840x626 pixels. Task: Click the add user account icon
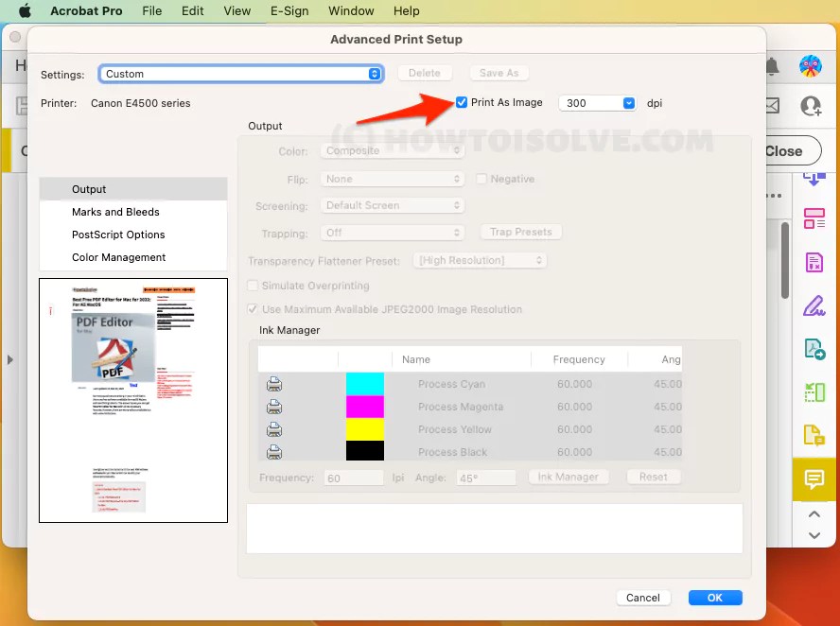tap(810, 106)
